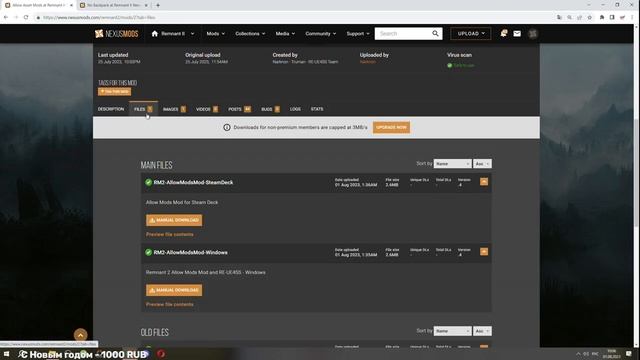Preview file contents of the Windows file
Screen dimensions: 640x360
click(169, 304)
